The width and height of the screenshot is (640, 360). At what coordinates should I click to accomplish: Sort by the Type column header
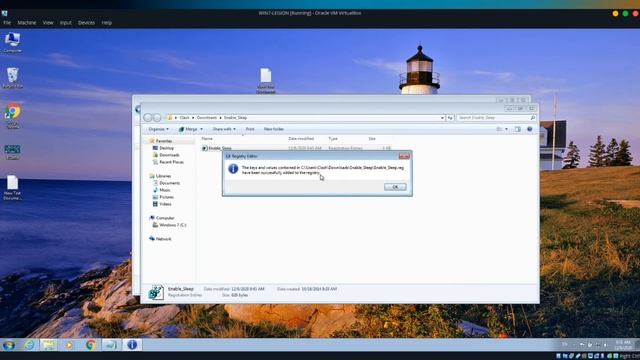tap(333, 139)
